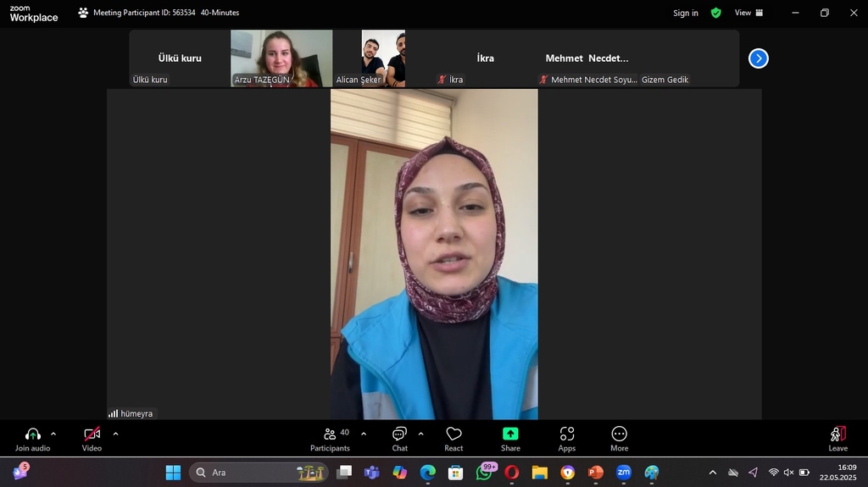
Task: Open the Chat panel
Action: pyautogui.click(x=399, y=438)
